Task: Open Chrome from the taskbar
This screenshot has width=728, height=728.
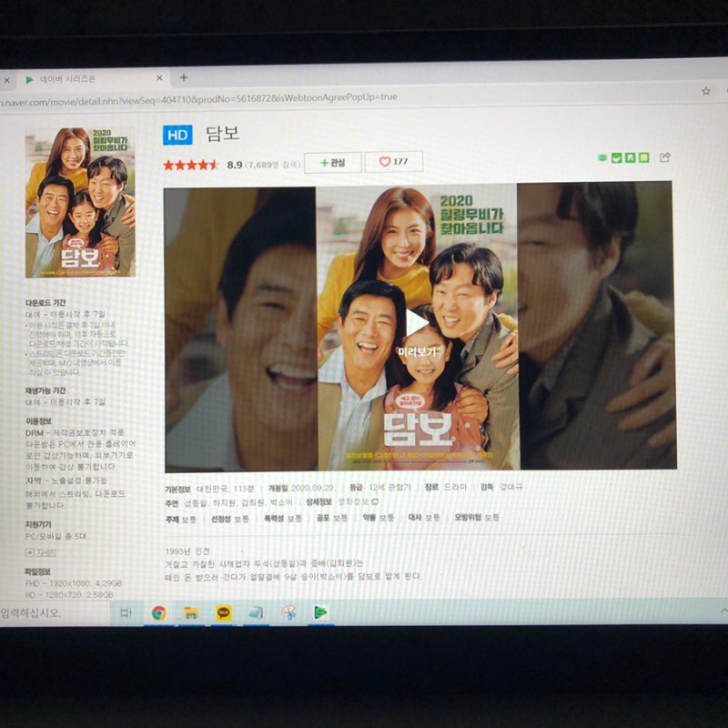Action: (158, 612)
